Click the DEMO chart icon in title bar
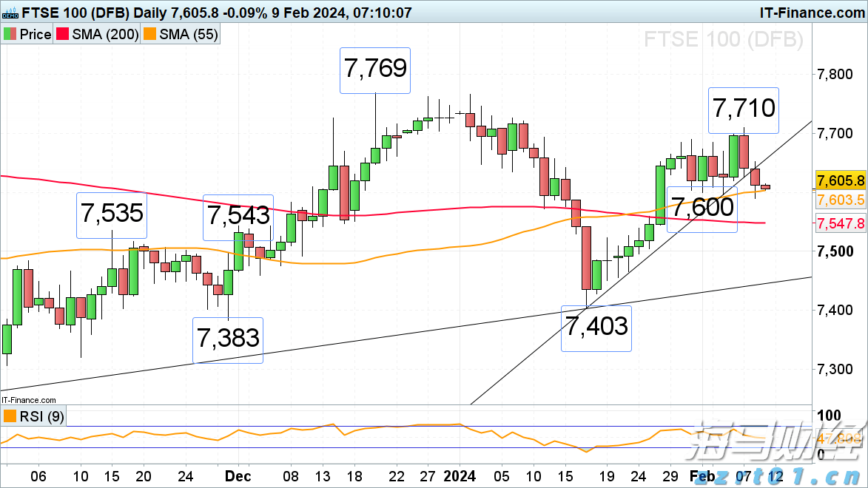 (10, 13)
